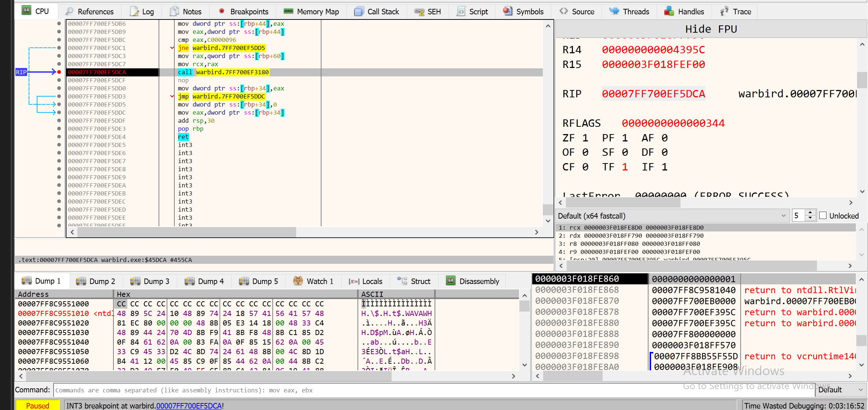Open the Watch 1 panel icon
The width and height of the screenshot is (868, 410).
point(298,281)
